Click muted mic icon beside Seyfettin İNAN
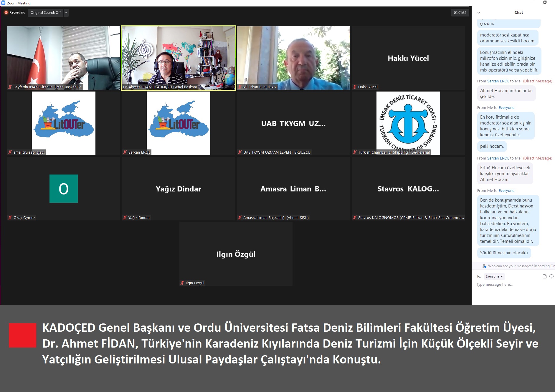The width and height of the screenshot is (555, 392). [x=10, y=87]
